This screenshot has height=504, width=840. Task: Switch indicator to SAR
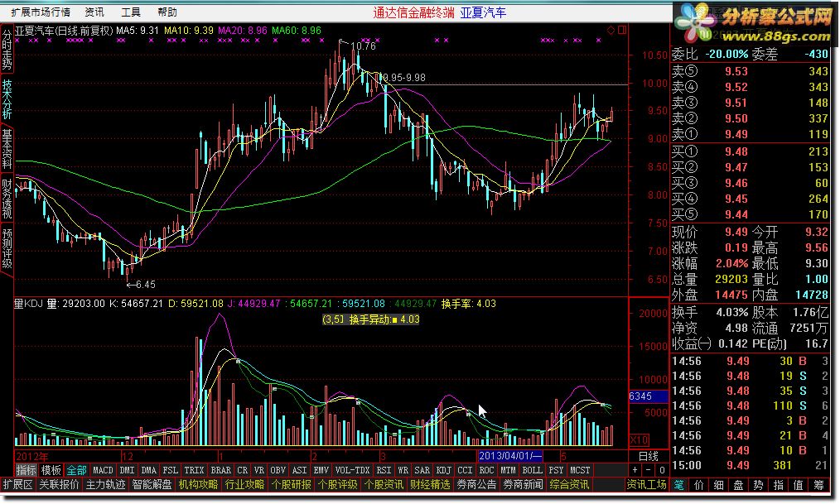(422, 470)
